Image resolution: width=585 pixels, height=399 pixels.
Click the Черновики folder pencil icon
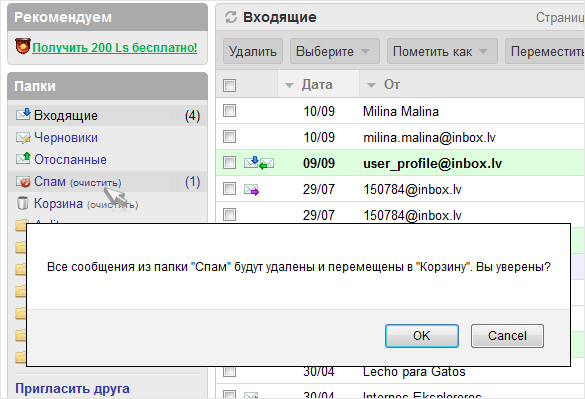23,138
